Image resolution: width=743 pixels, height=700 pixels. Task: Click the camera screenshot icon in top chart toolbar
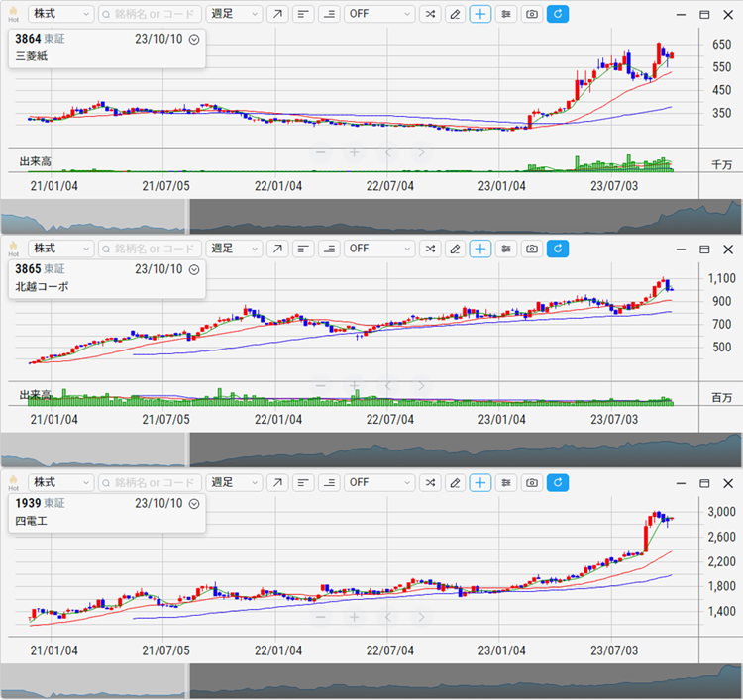(532, 15)
